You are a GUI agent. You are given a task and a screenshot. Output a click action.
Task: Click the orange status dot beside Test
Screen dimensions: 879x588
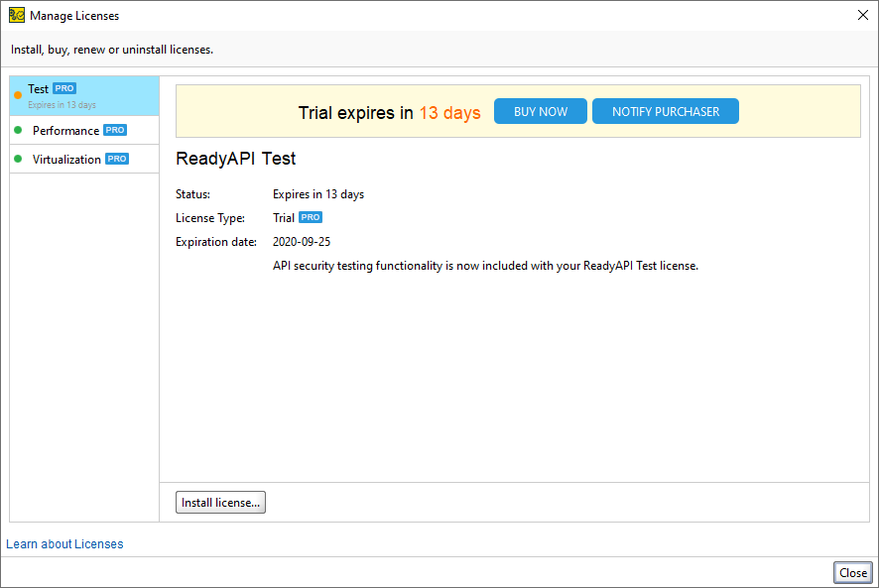click(18, 95)
